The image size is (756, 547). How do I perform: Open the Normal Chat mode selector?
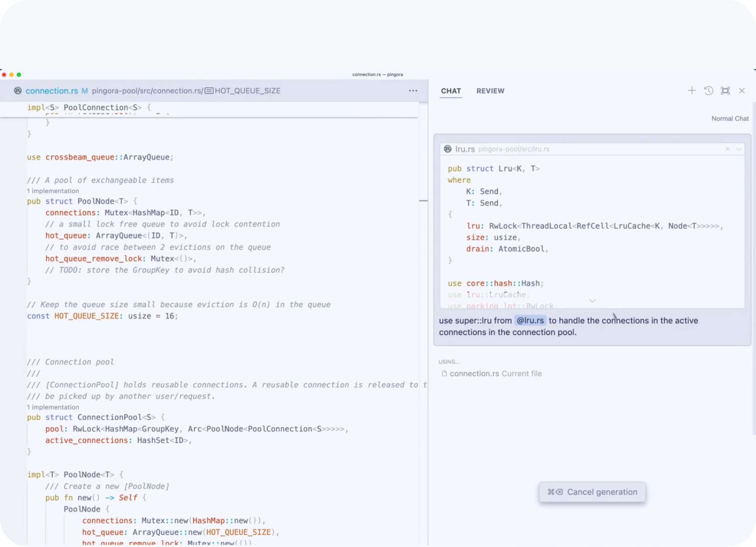pos(730,119)
